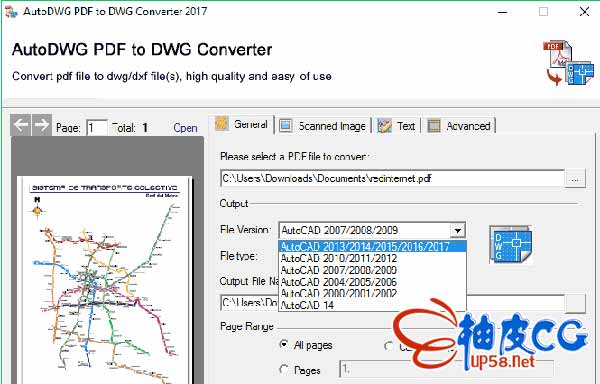Go to next page with right arrow
The height and width of the screenshot is (384, 600).
click(42, 125)
